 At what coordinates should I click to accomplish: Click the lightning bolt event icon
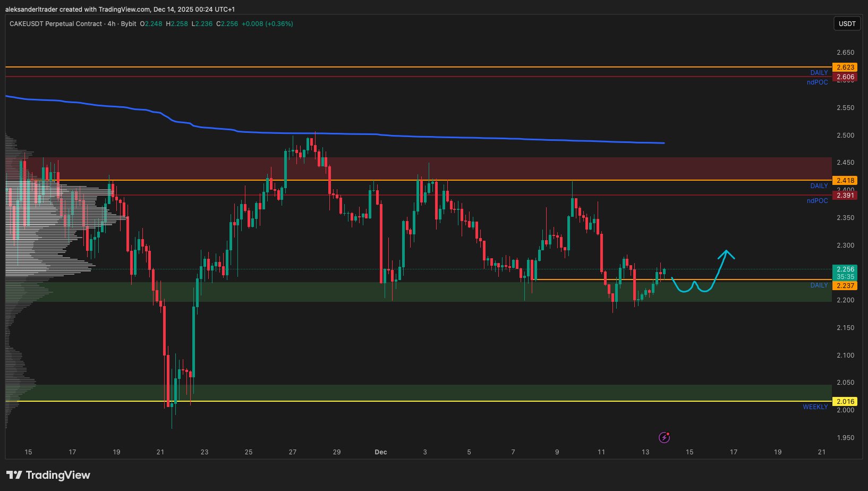pos(664,437)
